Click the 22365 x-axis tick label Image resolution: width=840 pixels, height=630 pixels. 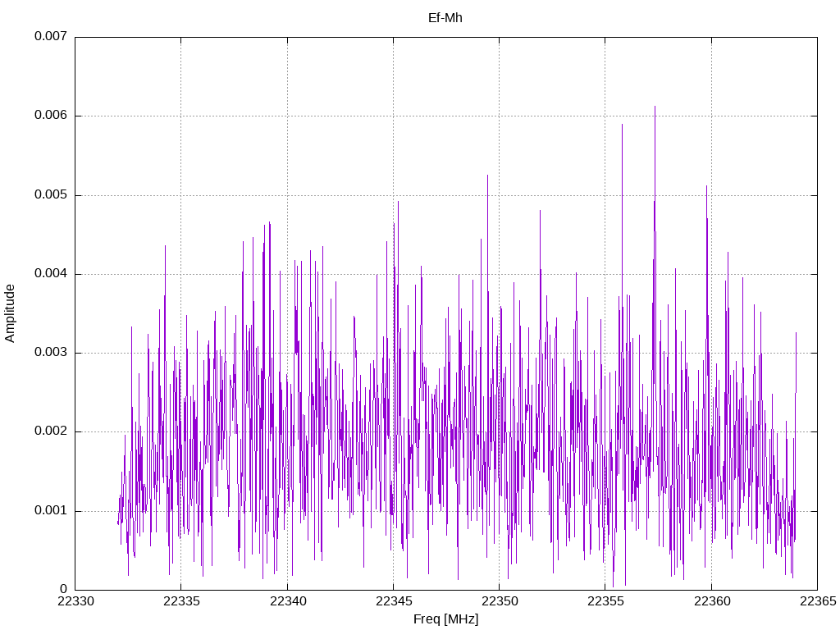tap(816, 602)
